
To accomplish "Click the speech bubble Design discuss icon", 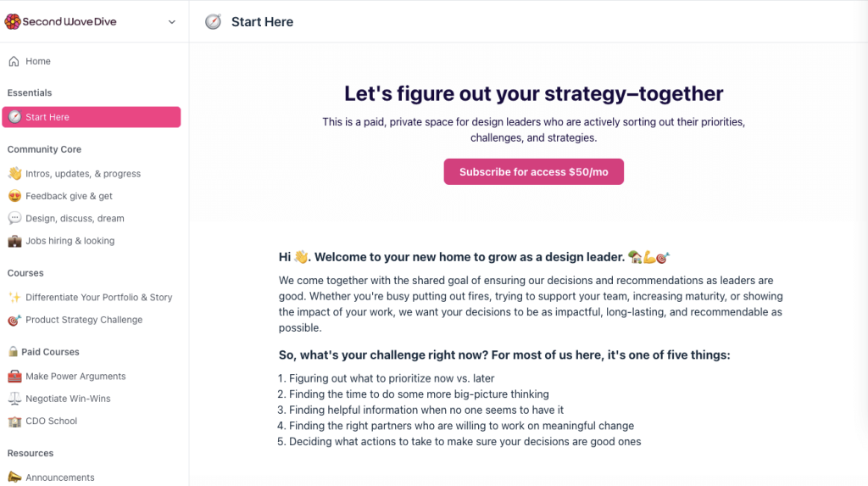I will [14, 219].
